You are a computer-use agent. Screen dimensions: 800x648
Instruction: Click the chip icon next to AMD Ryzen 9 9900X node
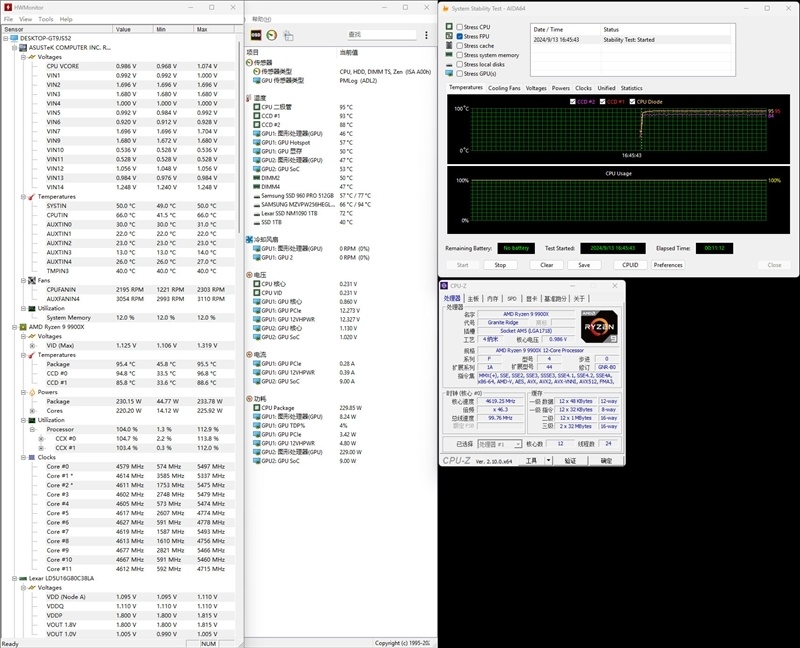click(23, 327)
